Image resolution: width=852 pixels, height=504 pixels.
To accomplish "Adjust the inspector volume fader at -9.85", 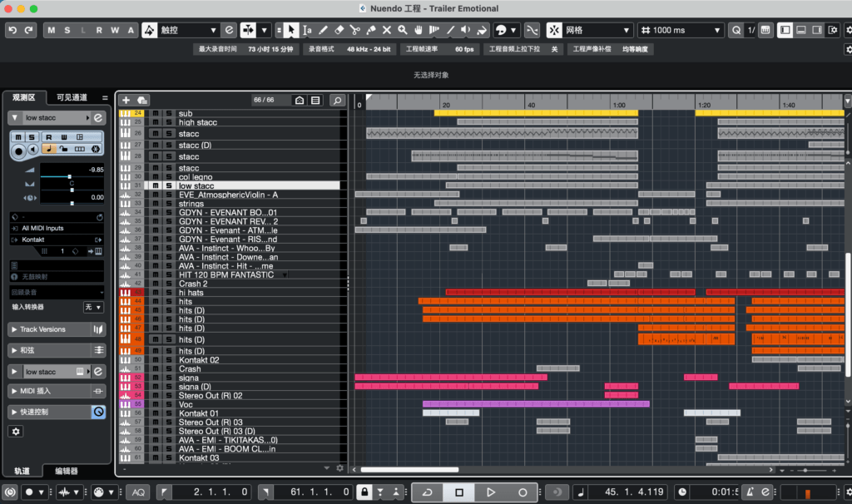I will click(69, 177).
